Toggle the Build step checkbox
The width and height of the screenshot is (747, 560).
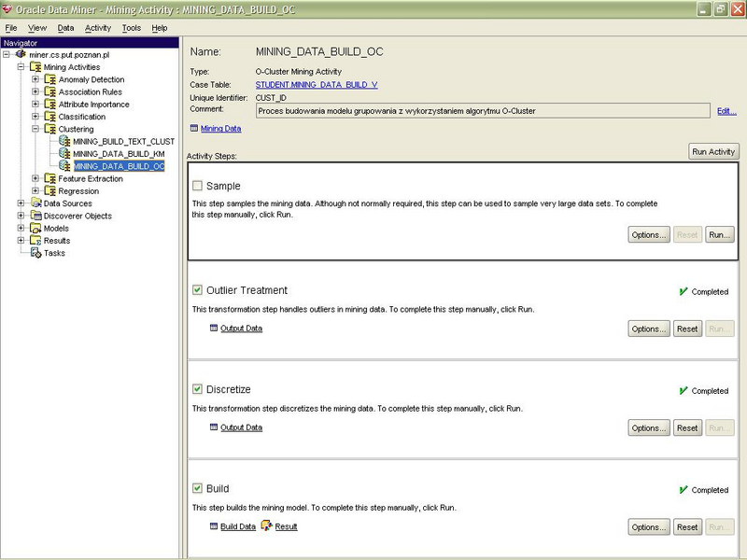coord(197,487)
